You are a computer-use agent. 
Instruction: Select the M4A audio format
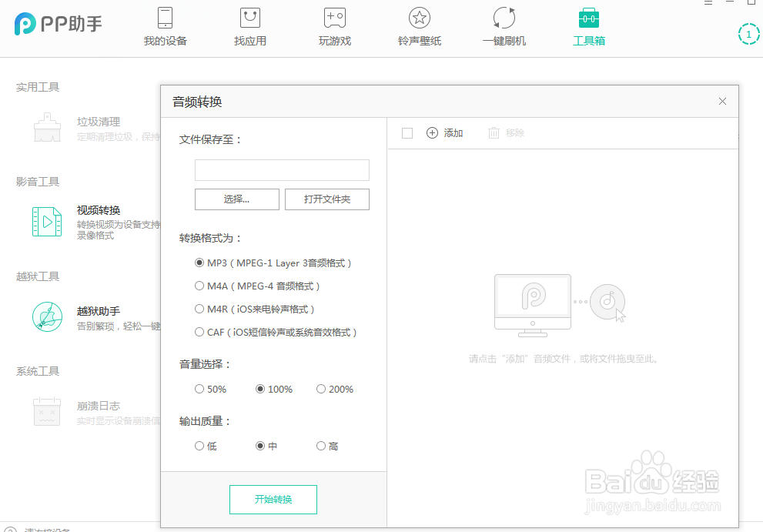[199, 286]
